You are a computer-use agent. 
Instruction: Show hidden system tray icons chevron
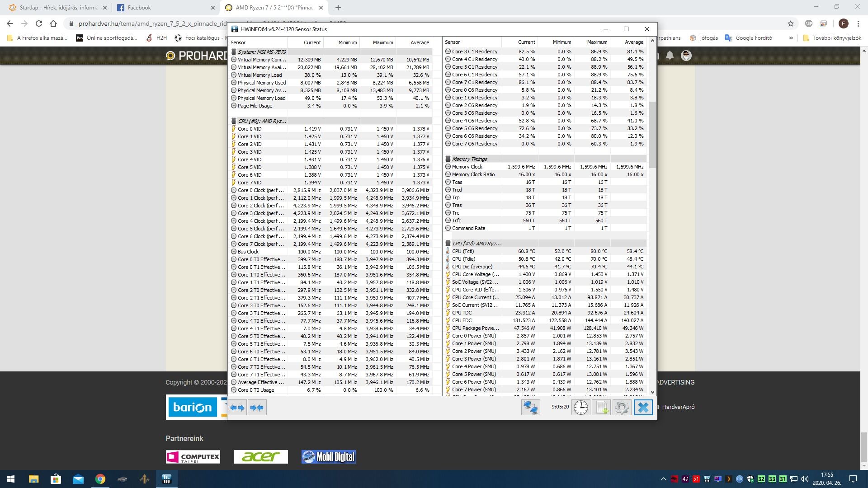[x=663, y=479]
